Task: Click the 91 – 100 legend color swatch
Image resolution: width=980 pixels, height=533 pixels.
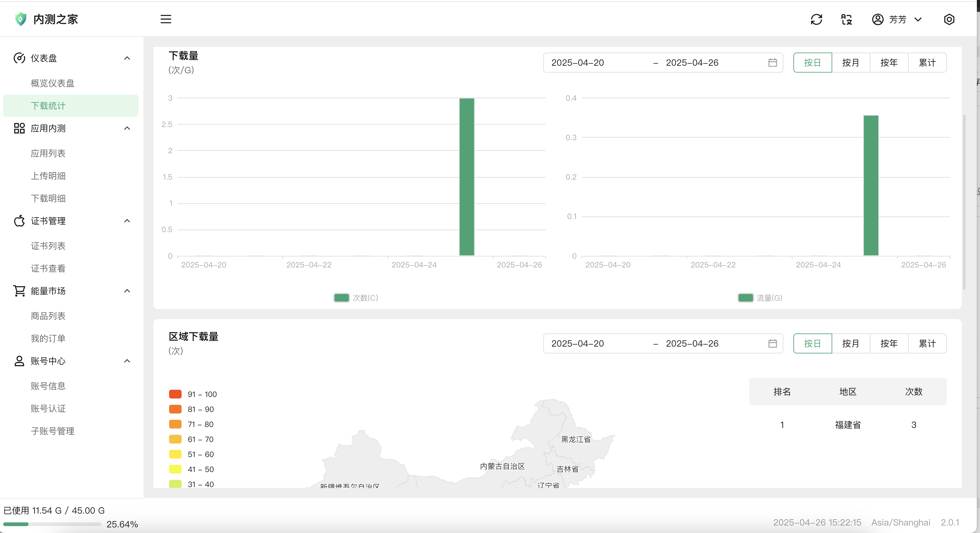Action: click(175, 394)
